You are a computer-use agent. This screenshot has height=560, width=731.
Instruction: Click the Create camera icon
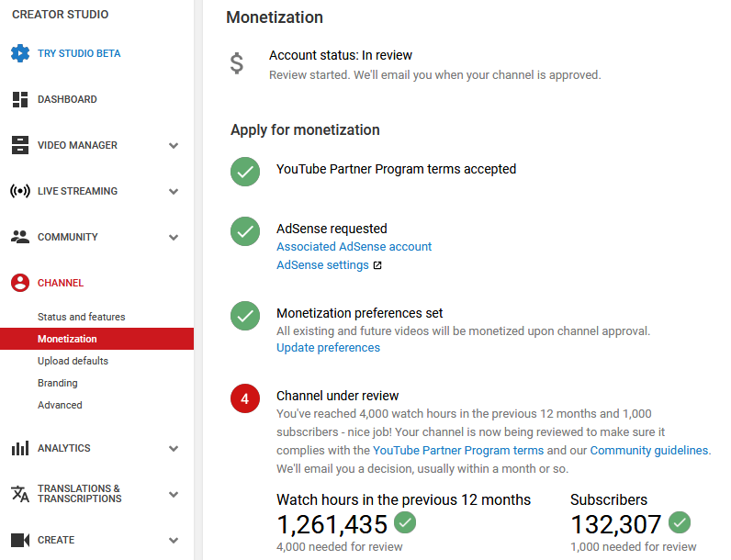click(x=20, y=540)
